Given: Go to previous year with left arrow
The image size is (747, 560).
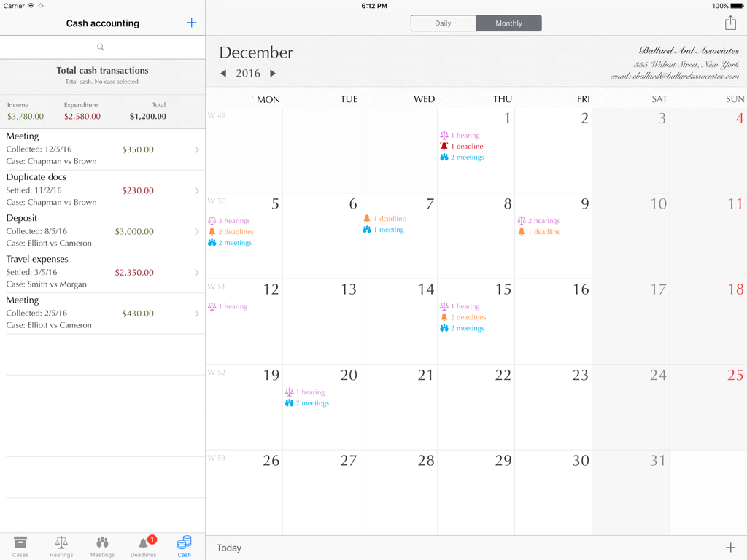Looking at the screenshot, I should (223, 73).
